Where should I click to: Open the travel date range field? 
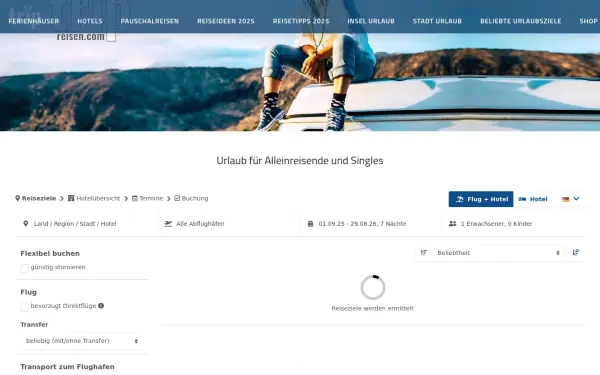pyautogui.click(x=371, y=224)
